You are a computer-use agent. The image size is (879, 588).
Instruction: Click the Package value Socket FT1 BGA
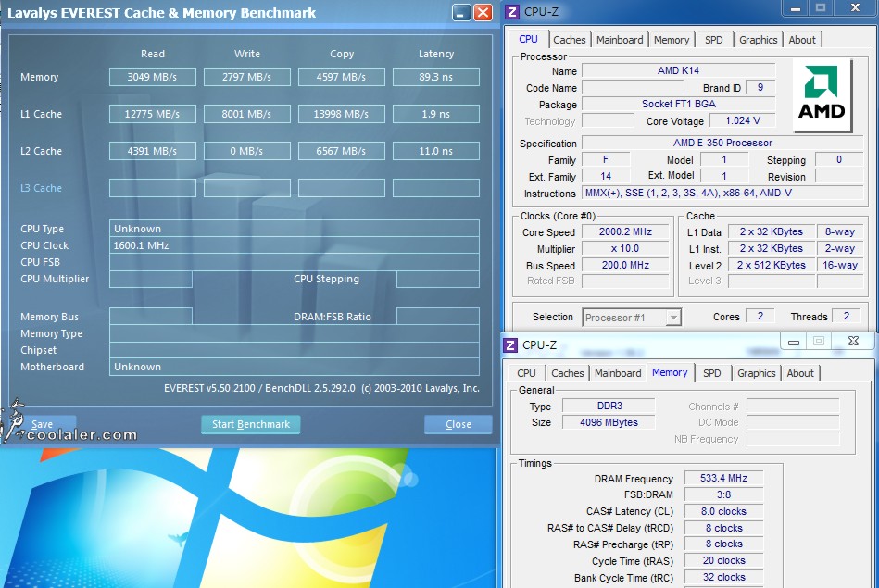[x=678, y=104]
